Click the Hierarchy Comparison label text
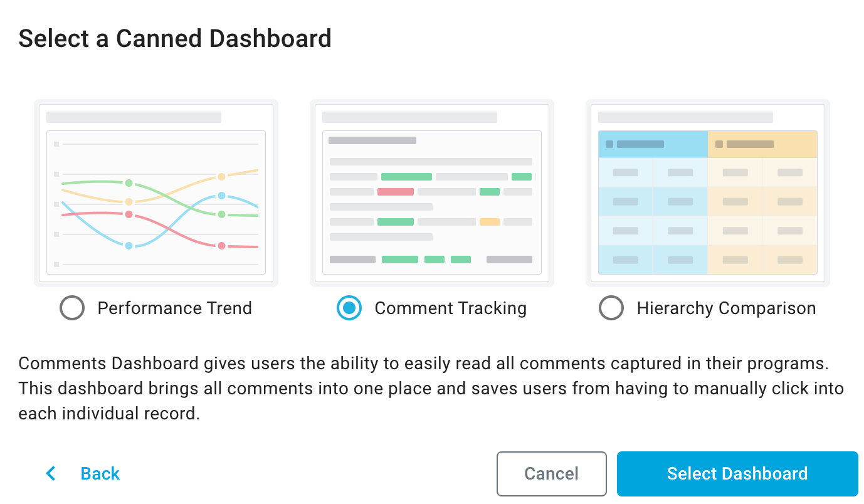Viewport: 864px width, 504px height. coord(726,308)
